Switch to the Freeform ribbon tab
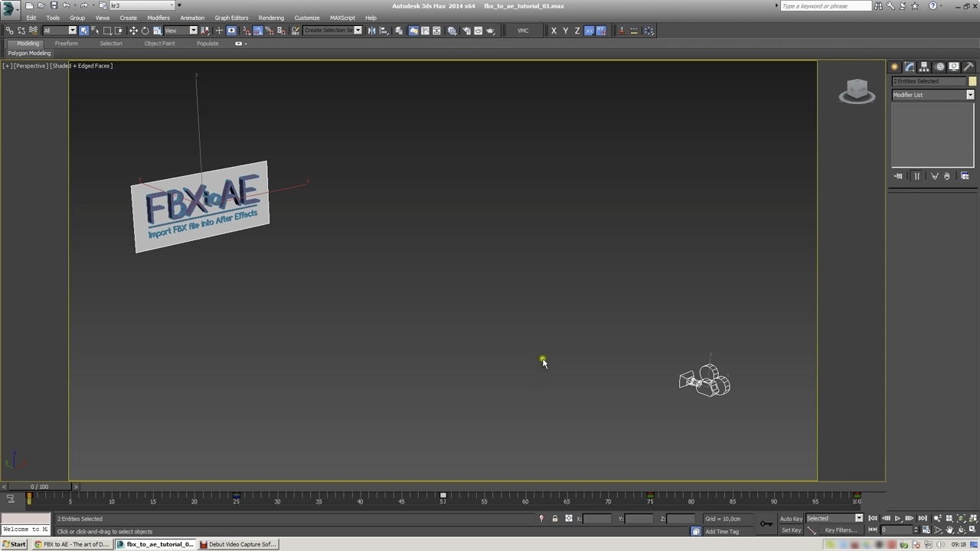 66,44
